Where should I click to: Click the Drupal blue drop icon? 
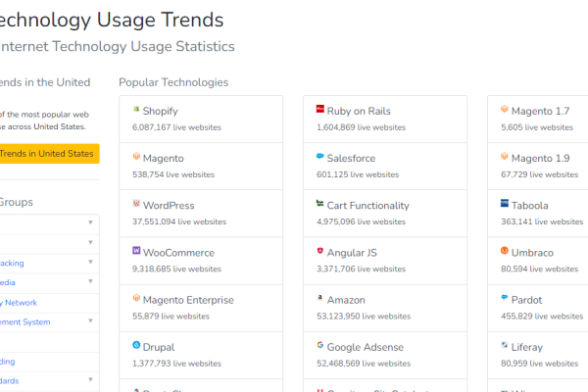pos(136,345)
